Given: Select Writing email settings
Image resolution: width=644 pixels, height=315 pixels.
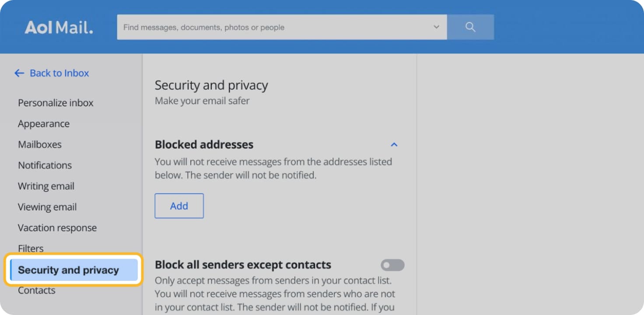Looking at the screenshot, I should [46, 186].
